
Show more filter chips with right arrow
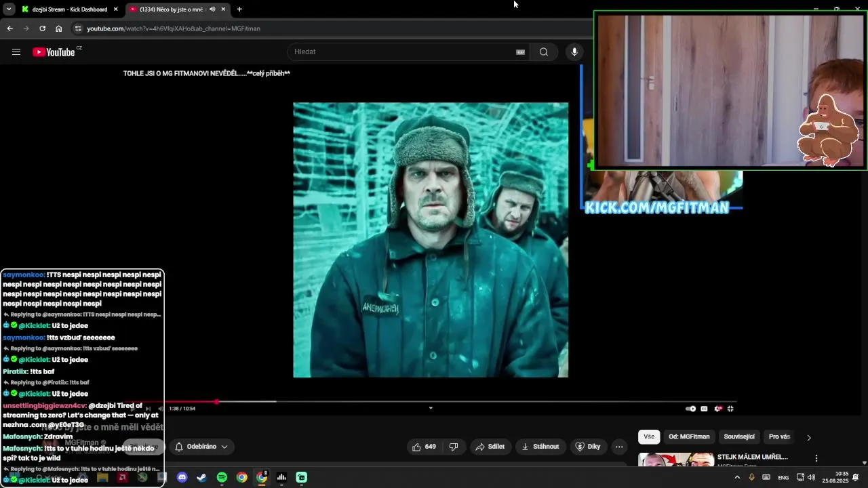click(808, 438)
